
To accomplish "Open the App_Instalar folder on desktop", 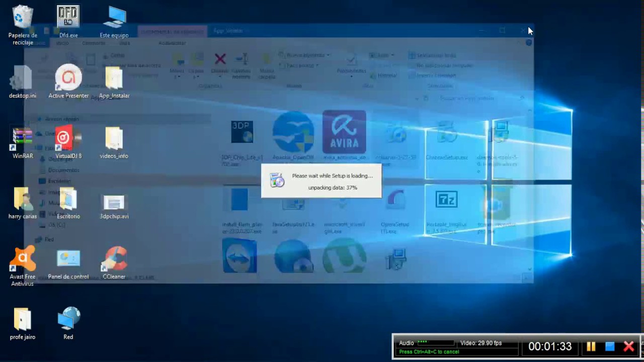I will tap(114, 82).
